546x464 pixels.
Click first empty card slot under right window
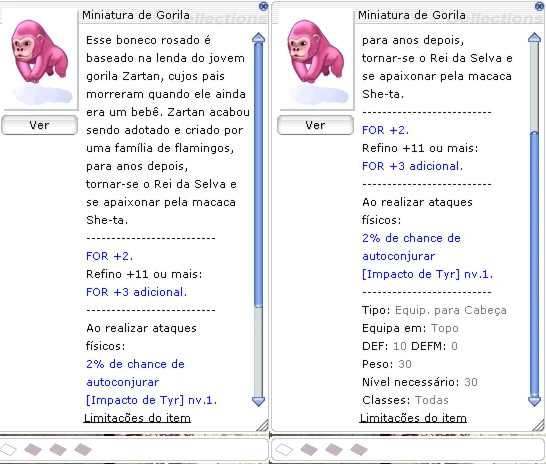pos(284,449)
